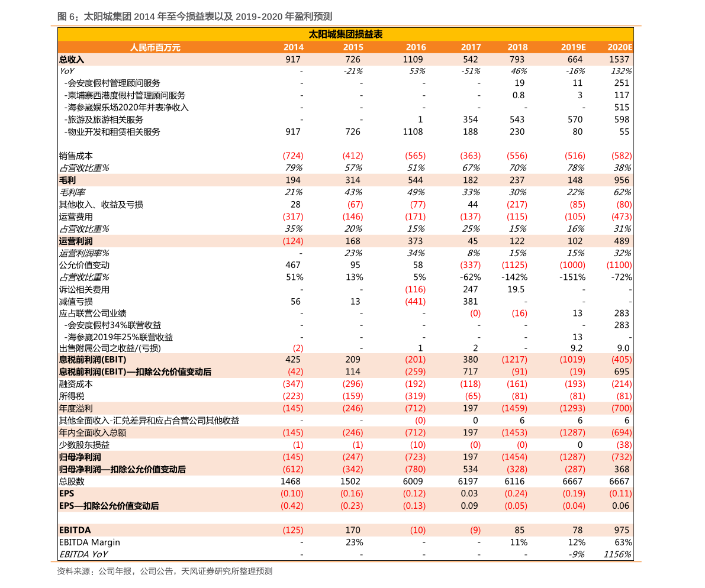The width and height of the screenshot is (705, 588).
Task: Select the 2014 column header
Action: tap(294, 47)
